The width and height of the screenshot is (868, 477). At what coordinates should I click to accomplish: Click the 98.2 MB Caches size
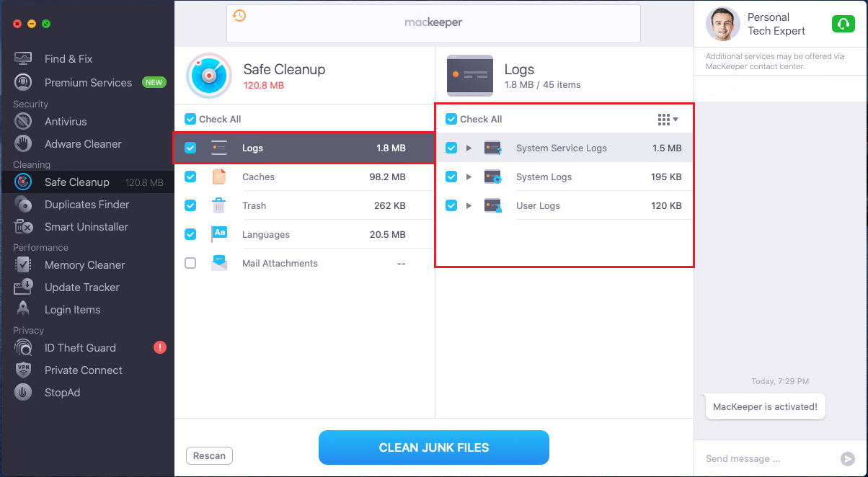(387, 177)
